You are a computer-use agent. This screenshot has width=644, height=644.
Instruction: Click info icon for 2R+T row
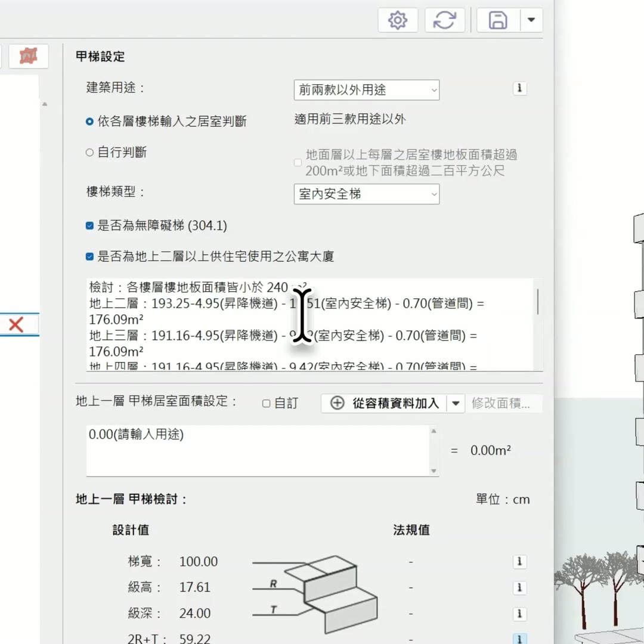[x=519, y=639]
